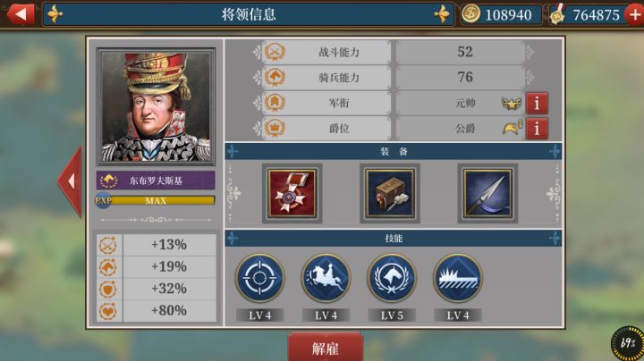Click the gold coin balance 108940
Screen dimensions: 644x361
tap(501, 15)
